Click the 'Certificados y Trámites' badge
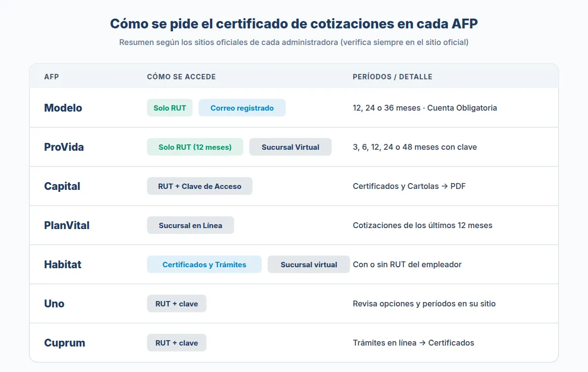Screen dimensions: 588x372 pyautogui.click(x=204, y=264)
